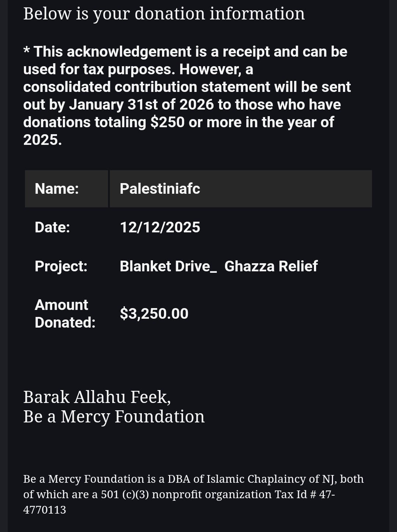
Task: Click the "Date:" label
Action: [52, 227]
